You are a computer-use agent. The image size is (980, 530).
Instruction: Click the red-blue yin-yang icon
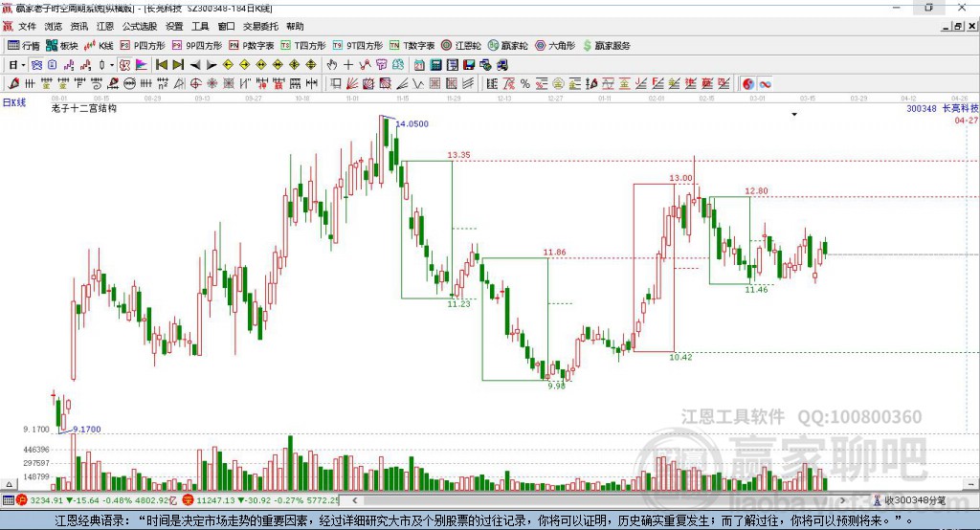coord(748,84)
